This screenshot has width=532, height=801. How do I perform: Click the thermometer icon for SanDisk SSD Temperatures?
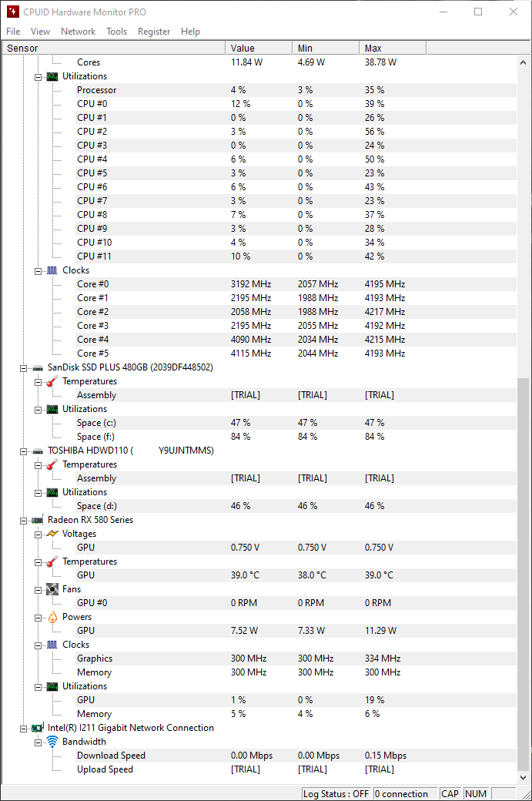(51, 380)
